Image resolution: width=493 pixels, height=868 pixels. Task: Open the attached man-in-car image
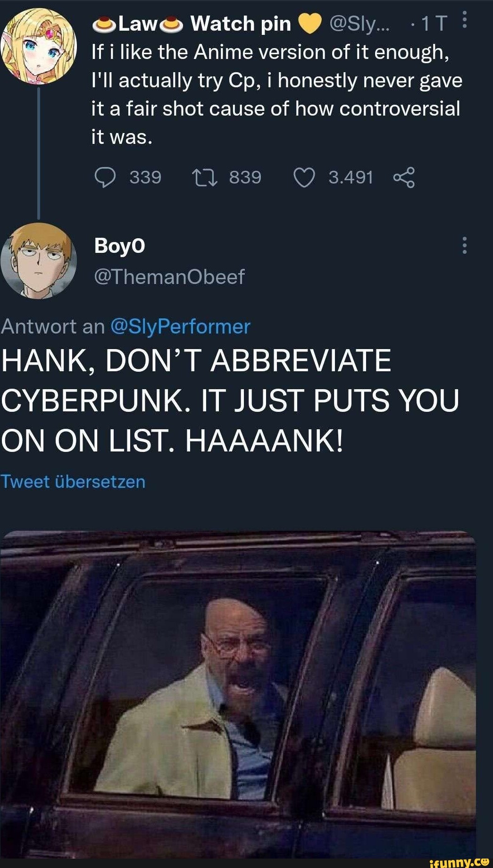tap(238, 693)
